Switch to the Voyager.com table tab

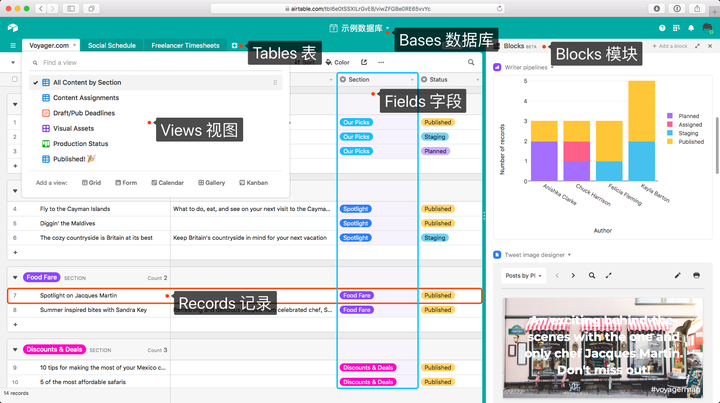pyautogui.click(x=51, y=45)
